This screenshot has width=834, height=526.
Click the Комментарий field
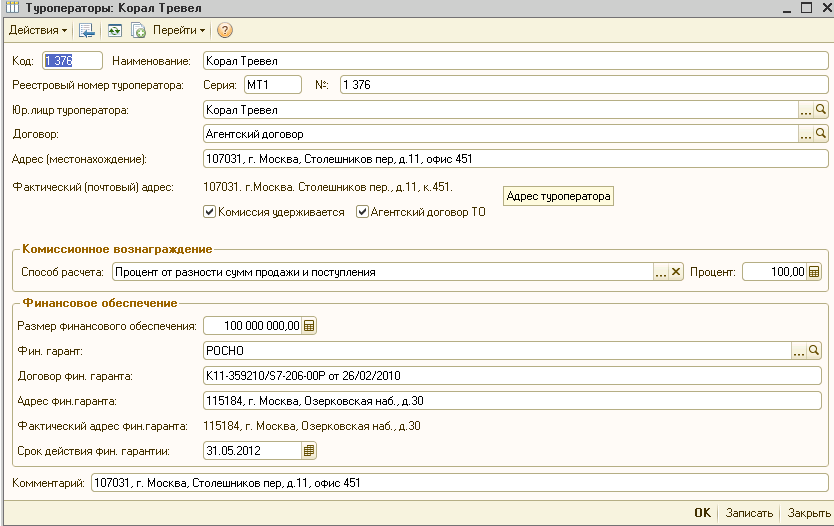(460, 483)
